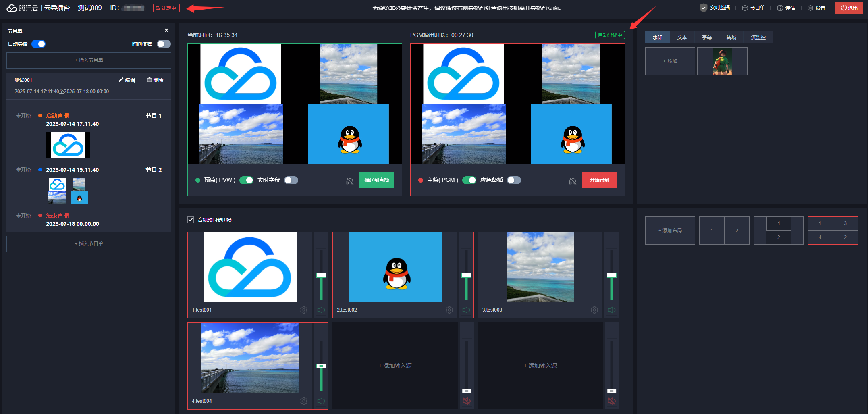The height and width of the screenshot is (414, 868).
Task: Click 节目 2 four-grid thumbnail
Action: click(x=68, y=191)
